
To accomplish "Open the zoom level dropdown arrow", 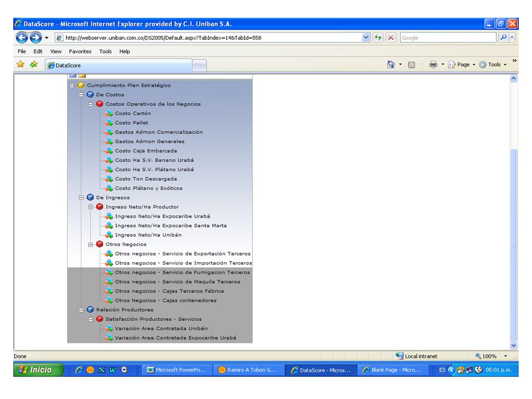I will coord(505,356).
